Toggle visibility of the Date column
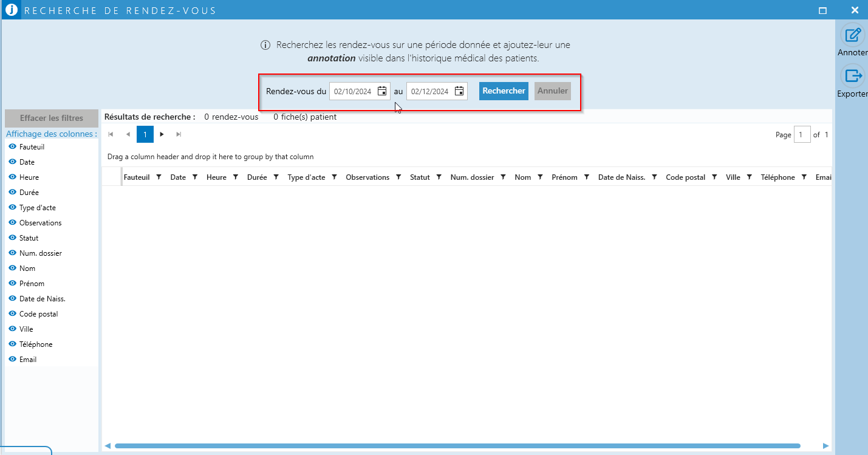 13,162
